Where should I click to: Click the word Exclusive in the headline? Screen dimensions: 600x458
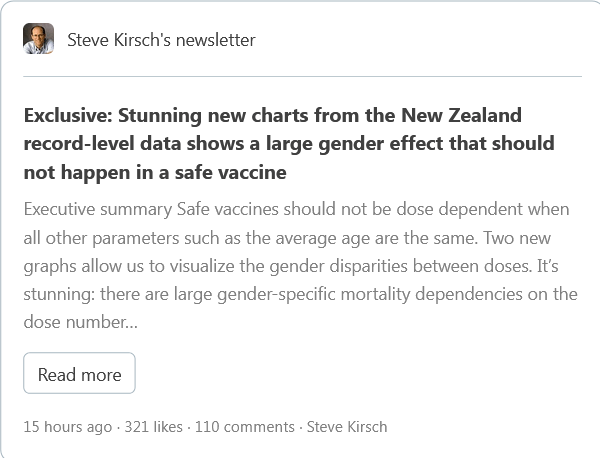(x=64, y=115)
